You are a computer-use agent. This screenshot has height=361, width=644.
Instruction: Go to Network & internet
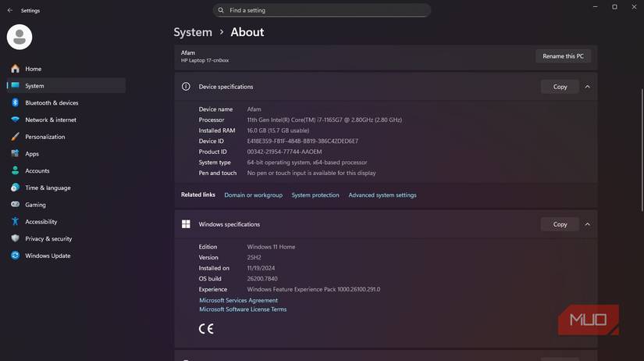(x=66, y=120)
